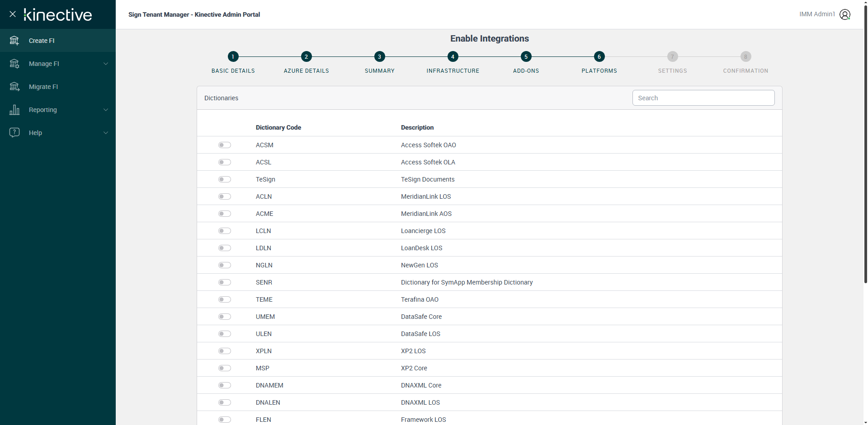Viewport: 868px width, 425px height.
Task: Select the Platforms step label
Action: click(x=599, y=71)
